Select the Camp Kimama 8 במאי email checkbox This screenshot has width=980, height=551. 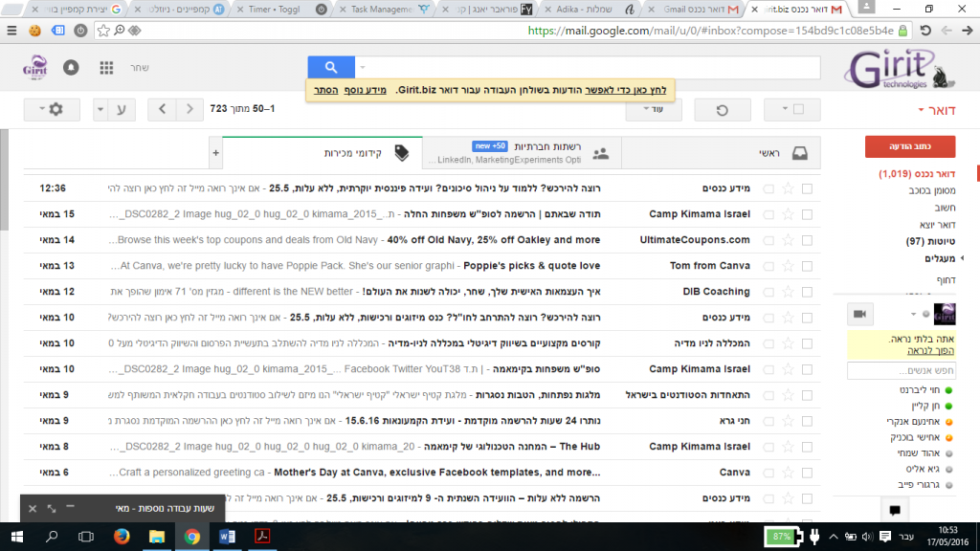click(808, 447)
